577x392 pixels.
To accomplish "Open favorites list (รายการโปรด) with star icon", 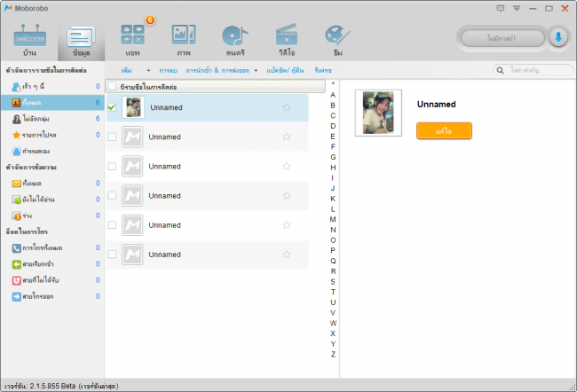I will (x=52, y=135).
